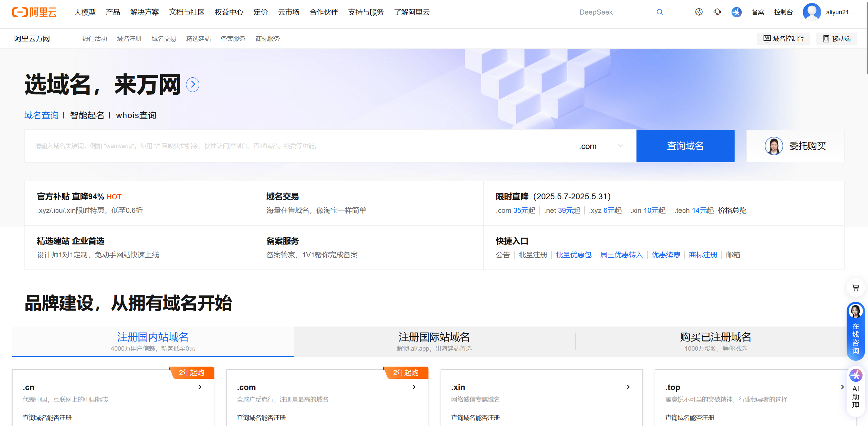This screenshot has height=426, width=868.
Task: Click the arrow on the .com card
Action: (x=414, y=387)
